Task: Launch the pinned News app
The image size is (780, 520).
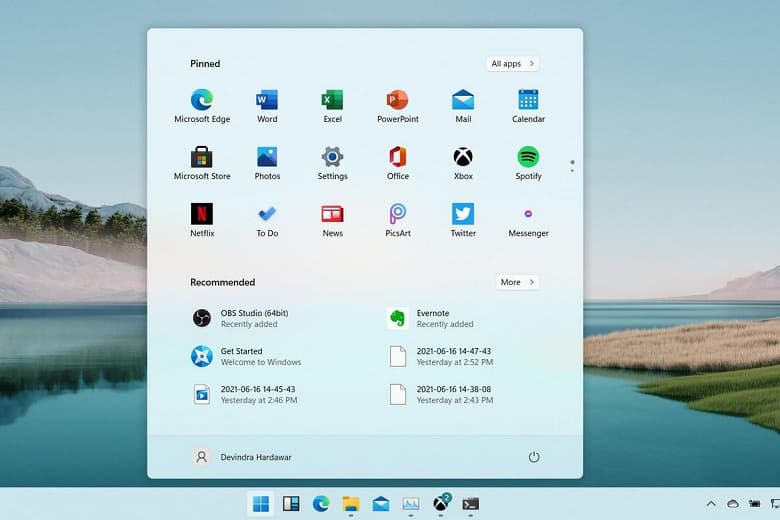Action: coord(332,220)
